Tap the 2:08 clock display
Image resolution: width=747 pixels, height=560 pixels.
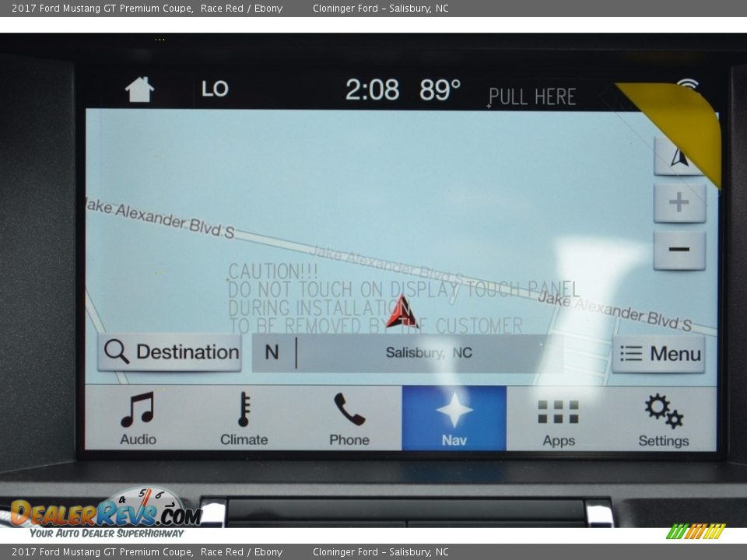(x=372, y=90)
